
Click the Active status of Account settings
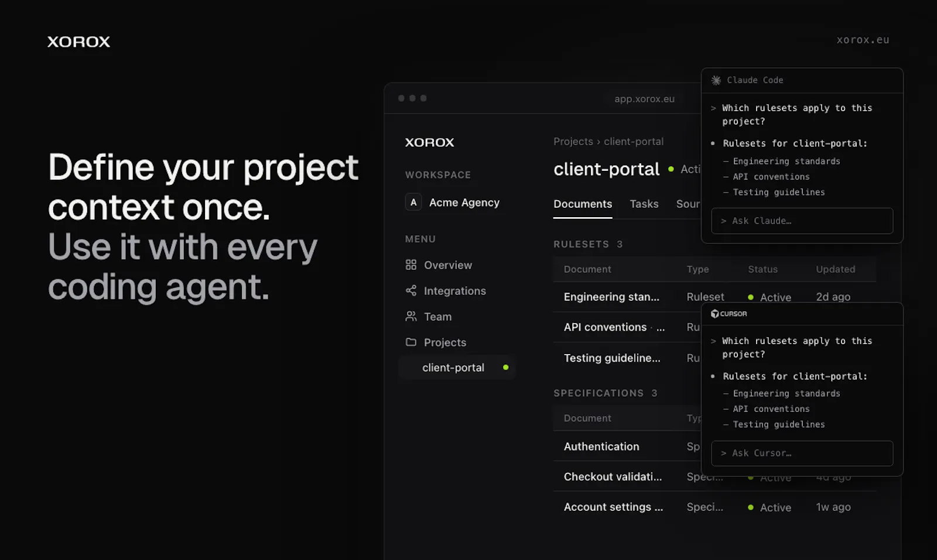coord(770,507)
